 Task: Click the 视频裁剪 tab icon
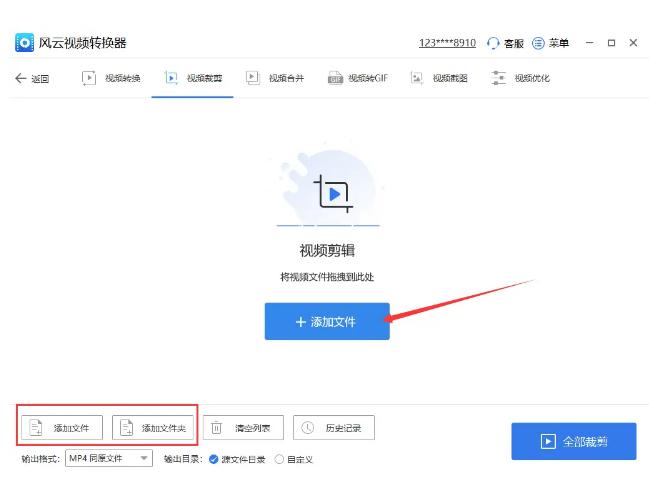coord(171,78)
